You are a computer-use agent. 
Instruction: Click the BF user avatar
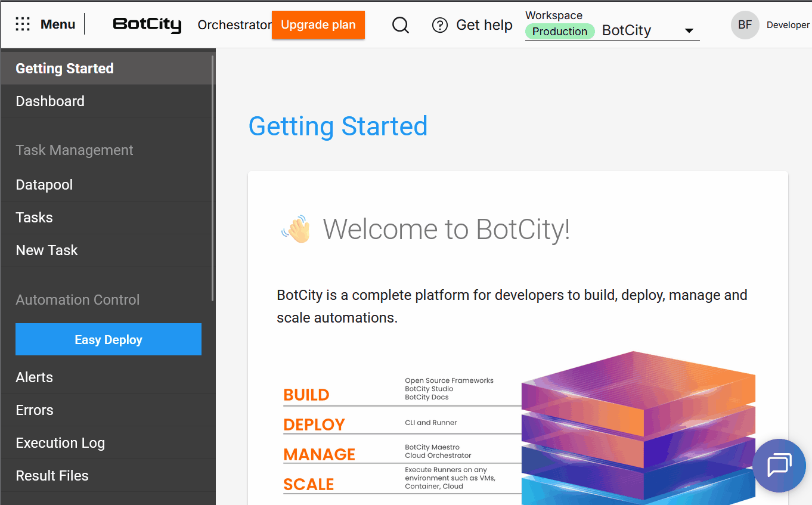pos(745,25)
